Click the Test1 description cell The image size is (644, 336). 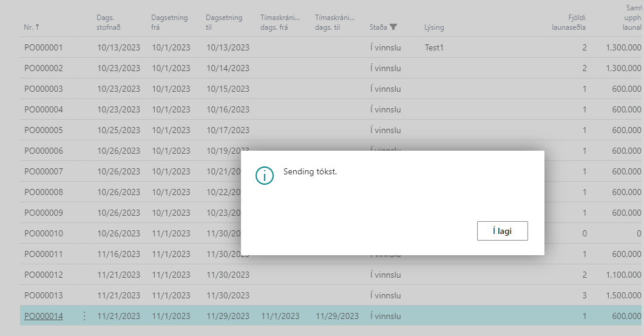[x=434, y=47]
